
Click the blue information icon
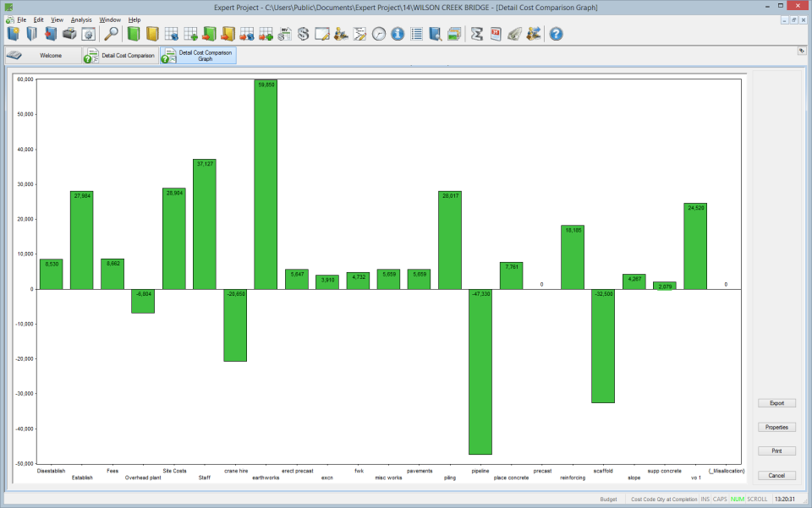pyautogui.click(x=398, y=34)
